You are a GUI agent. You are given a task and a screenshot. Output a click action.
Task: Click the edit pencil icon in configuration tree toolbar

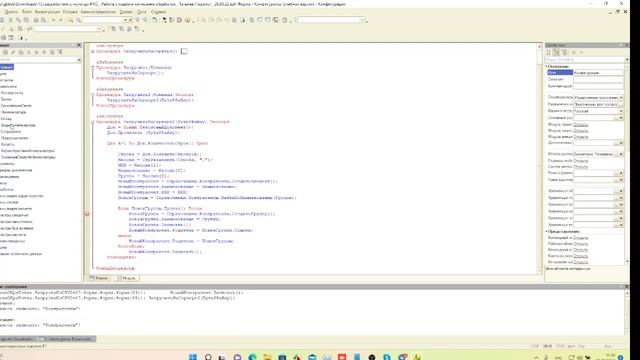pos(13,52)
